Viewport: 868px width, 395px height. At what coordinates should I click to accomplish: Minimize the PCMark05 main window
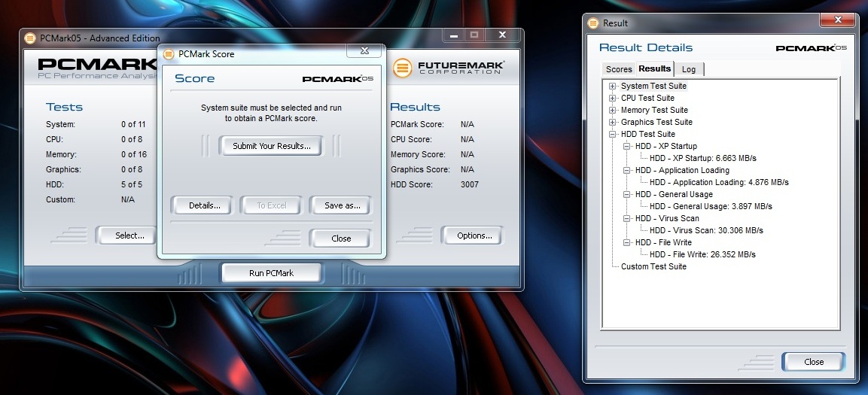(453, 35)
